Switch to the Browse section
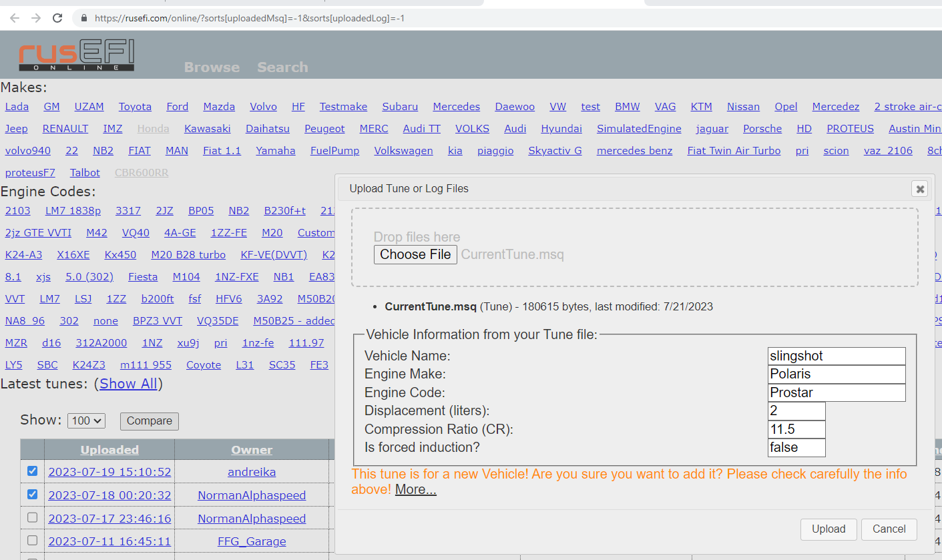 click(211, 67)
